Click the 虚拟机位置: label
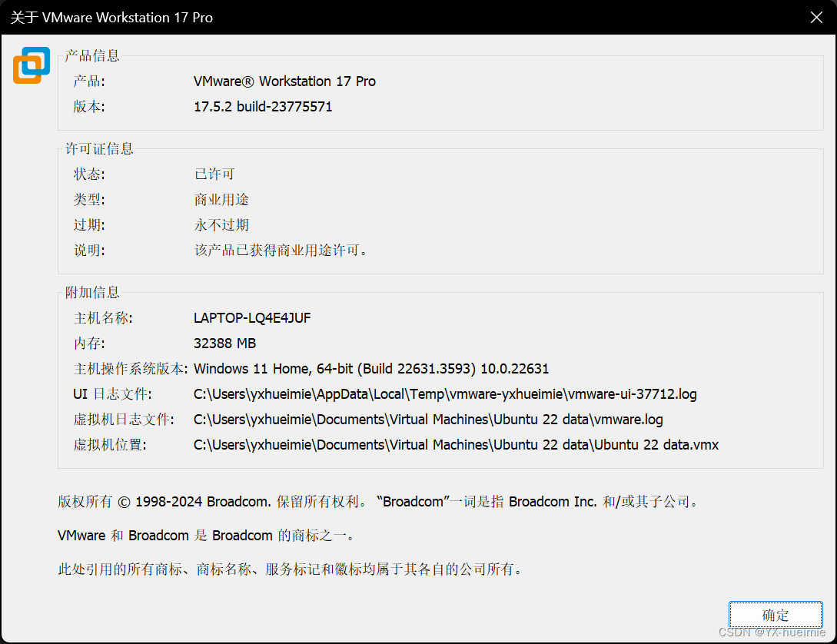This screenshot has width=837, height=644. (x=110, y=444)
